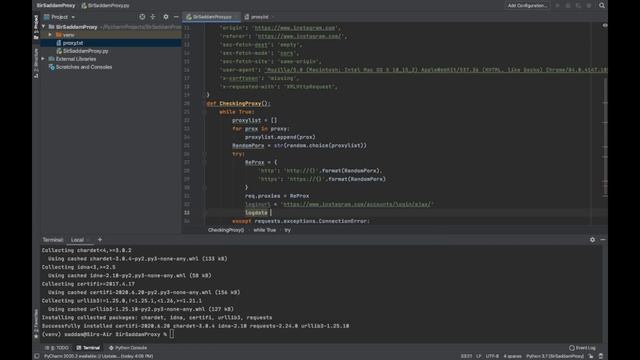
Task: Click the Python 3.7 interpreter widget
Action: (x=555, y=356)
